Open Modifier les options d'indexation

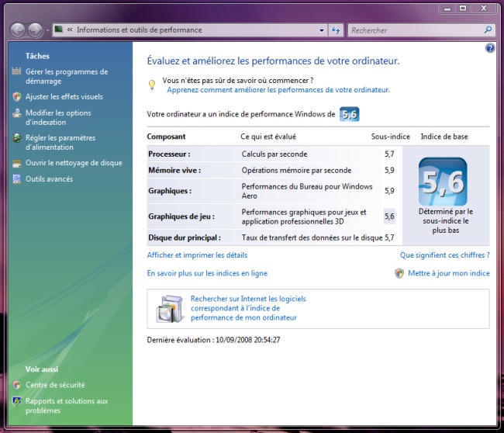[x=58, y=117]
